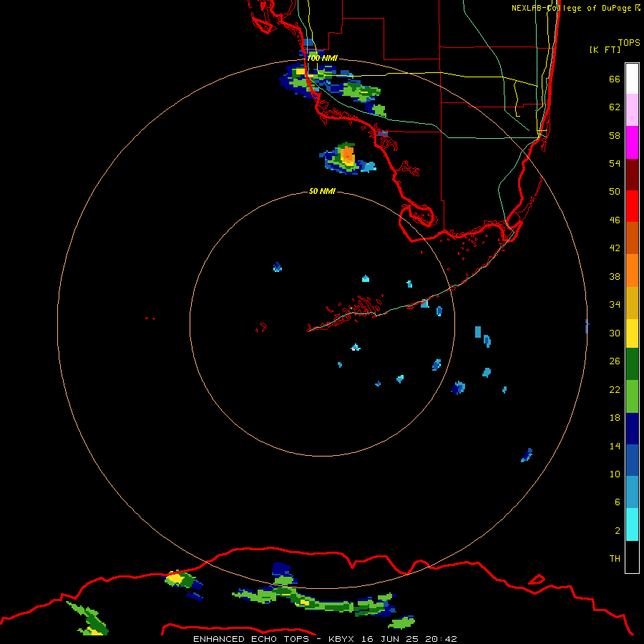Image resolution: width=644 pixels, height=644 pixels.
Task: Click the legend value 42
Action: pos(615,248)
